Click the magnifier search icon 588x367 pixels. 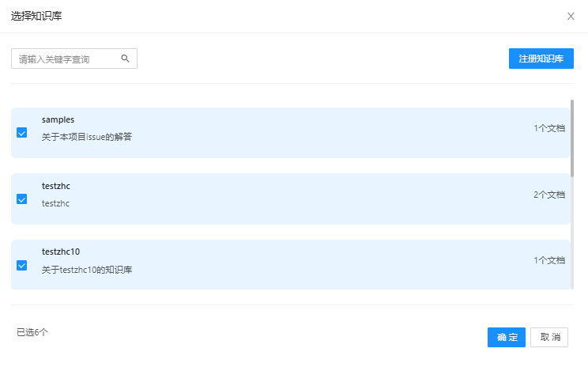[x=125, y=59]
